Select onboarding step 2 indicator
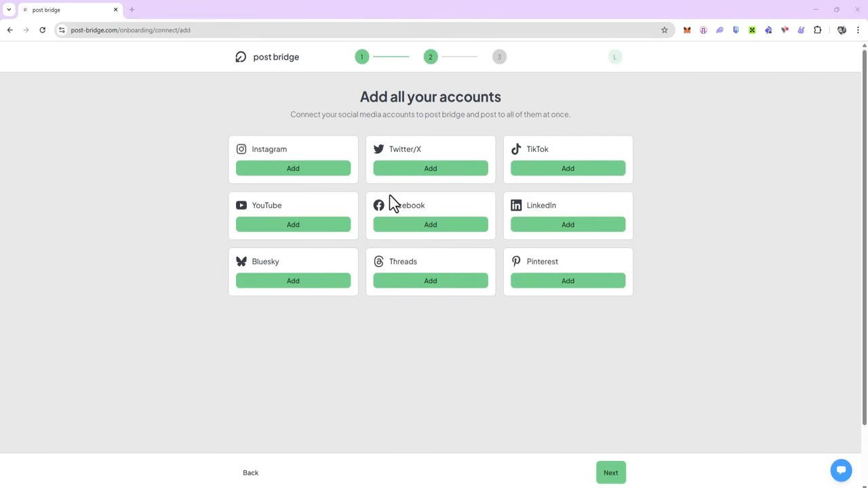The image size is (868, 488). pos(430,57)
